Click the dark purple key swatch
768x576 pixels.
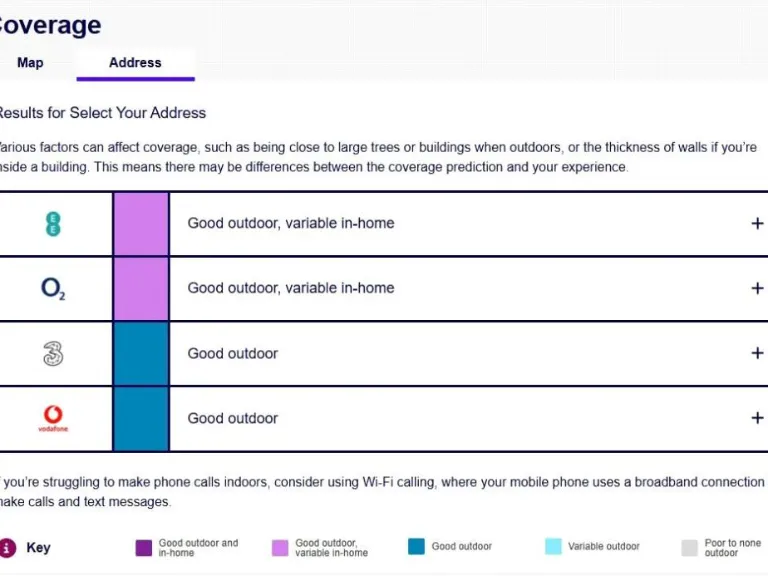point(144,547)
